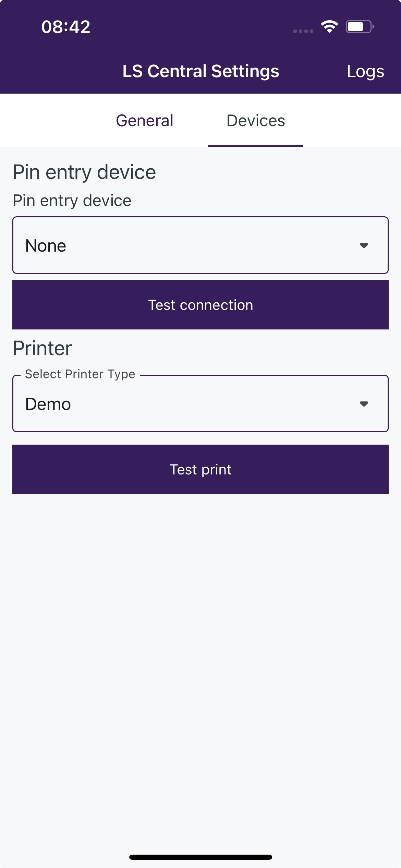Image resolution: width=401 pixels, height=868 pixels.
Task: Click the Select Printer Type label
Action: point(80,374)
